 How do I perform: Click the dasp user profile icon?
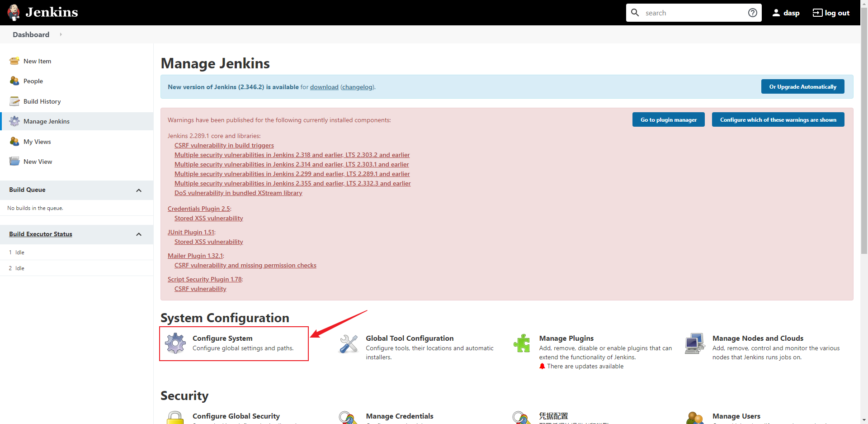[x=776, y=13]
